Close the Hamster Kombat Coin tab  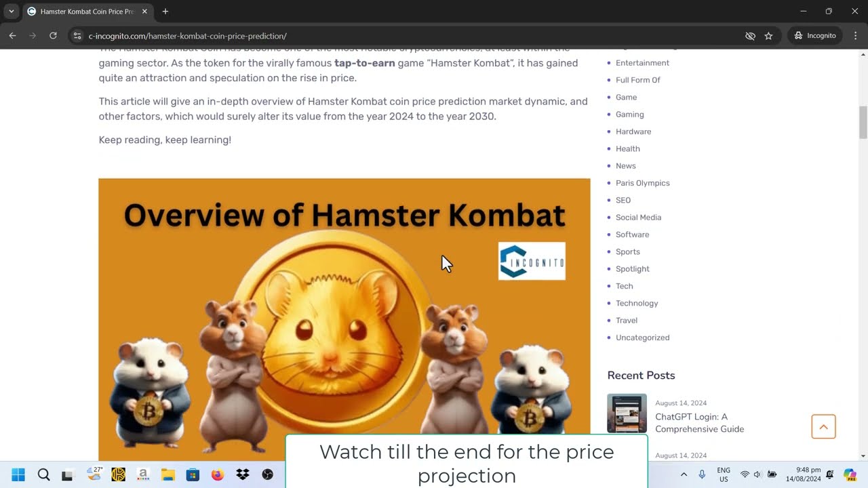[144, 12]
